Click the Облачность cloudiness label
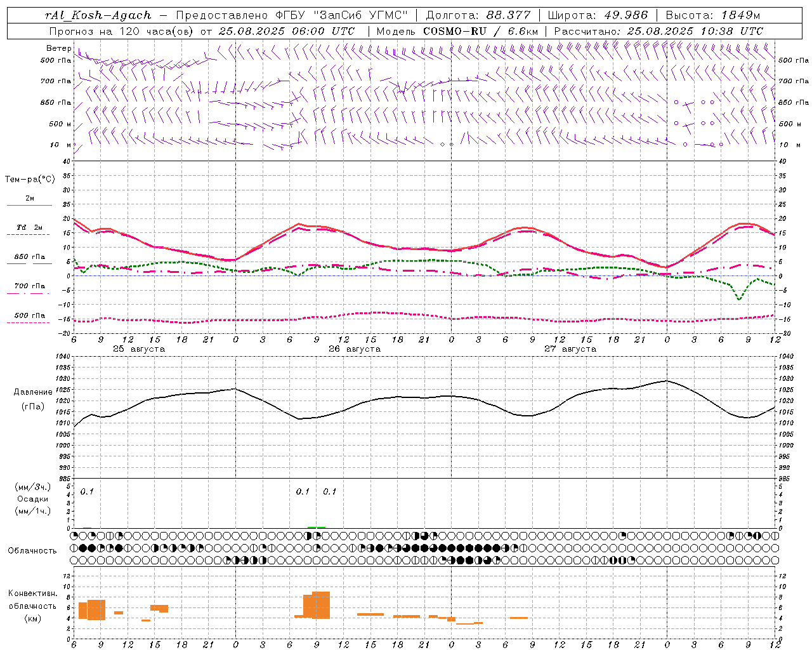812x650 pixels. coord(32,550)
